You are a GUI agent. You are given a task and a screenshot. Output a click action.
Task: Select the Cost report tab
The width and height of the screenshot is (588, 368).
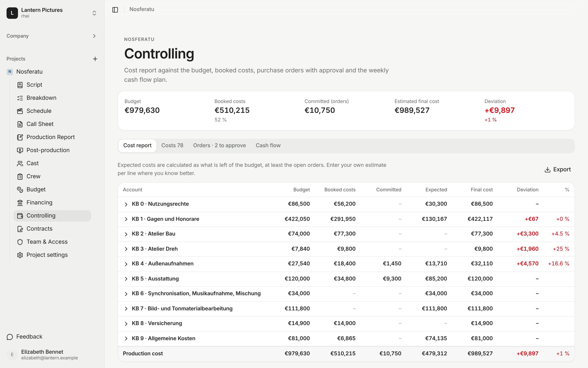(x=137, y=146)
